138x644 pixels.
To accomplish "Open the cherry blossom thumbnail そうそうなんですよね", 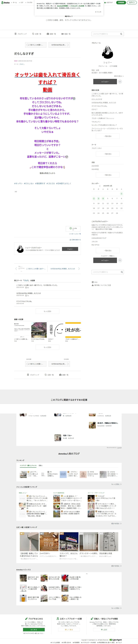I will (39, 330).
